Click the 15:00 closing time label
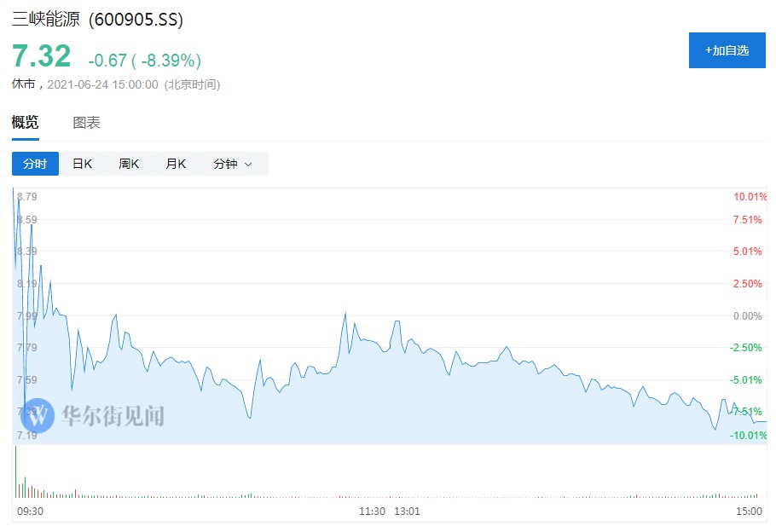The width and height of the screenshot is (776, 532). point(750,511)
